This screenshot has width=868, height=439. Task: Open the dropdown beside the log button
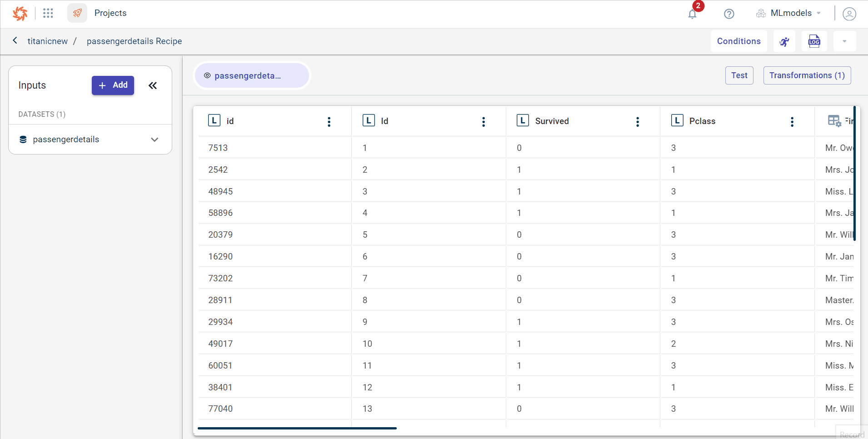tap(844, 41)
